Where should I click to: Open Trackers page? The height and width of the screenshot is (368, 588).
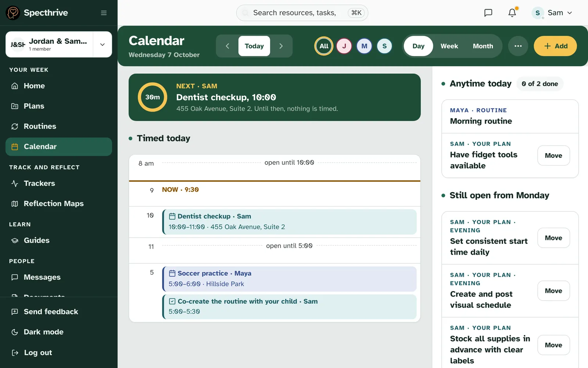[59, 183]
